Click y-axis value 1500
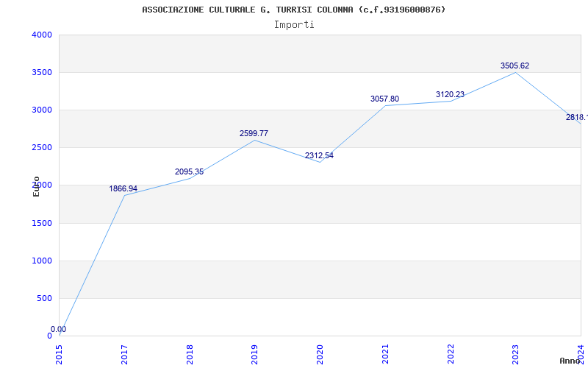The width and height of the screenshot is (588, 368). pos(42,224)
